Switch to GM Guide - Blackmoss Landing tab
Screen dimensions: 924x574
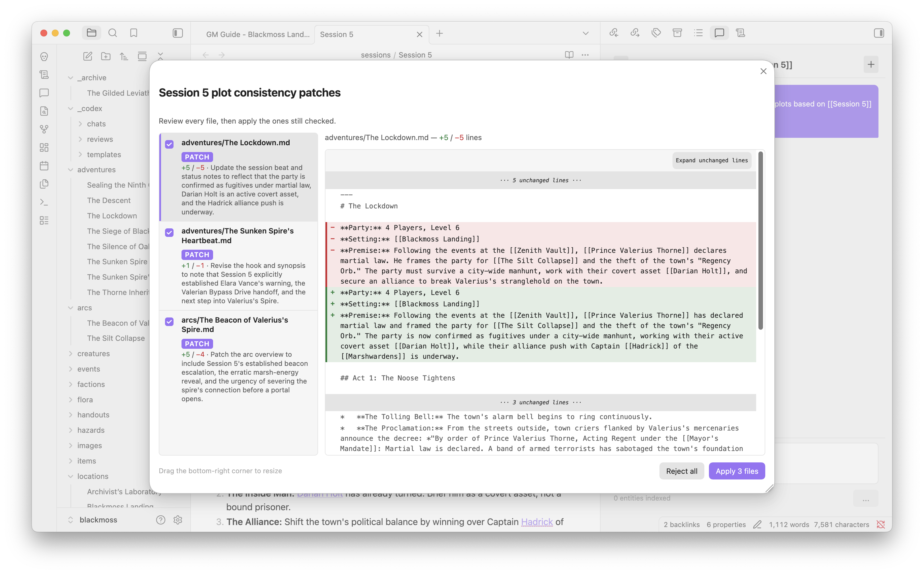257,34
